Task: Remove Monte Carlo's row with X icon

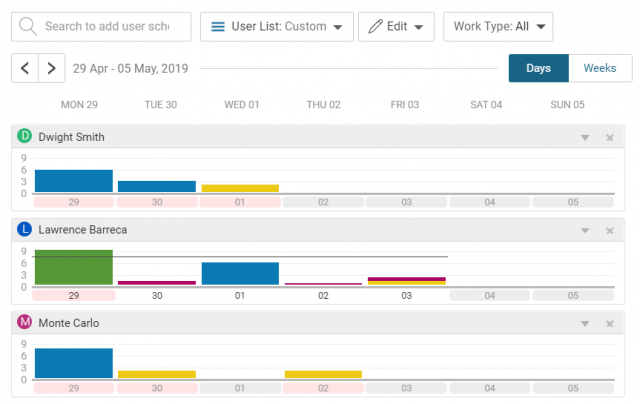Action: point(610,324)
